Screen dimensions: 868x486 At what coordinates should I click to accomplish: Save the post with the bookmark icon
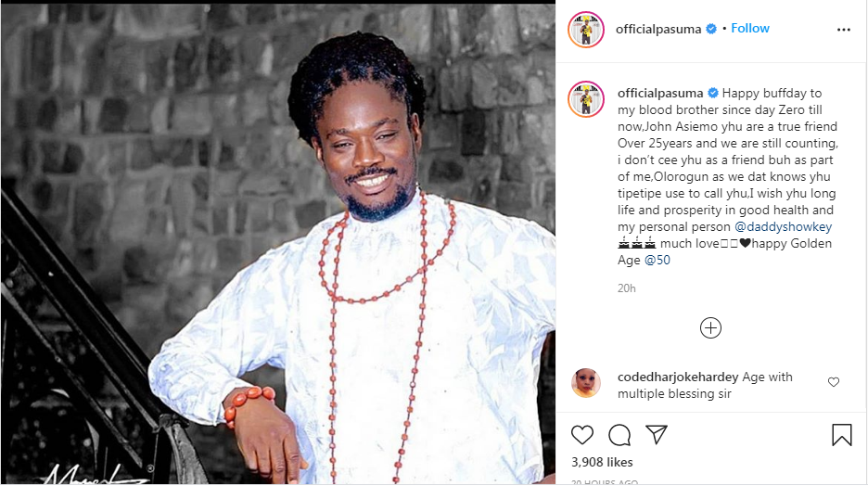(841, 434)
